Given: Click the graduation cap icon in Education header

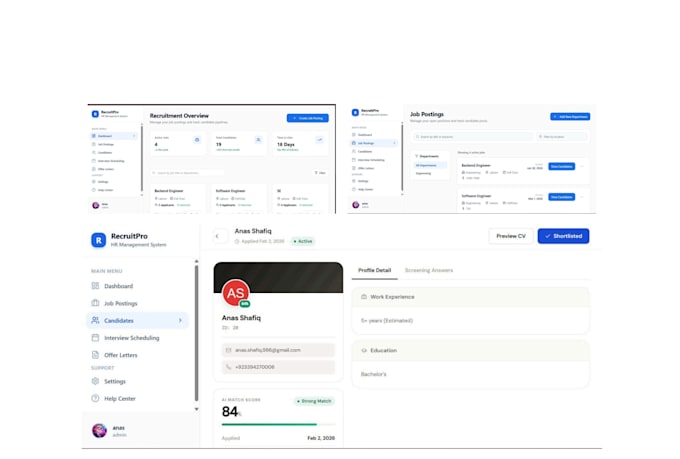Looking at the screenshot, I should pyautogui.click(x=364, y=350).
